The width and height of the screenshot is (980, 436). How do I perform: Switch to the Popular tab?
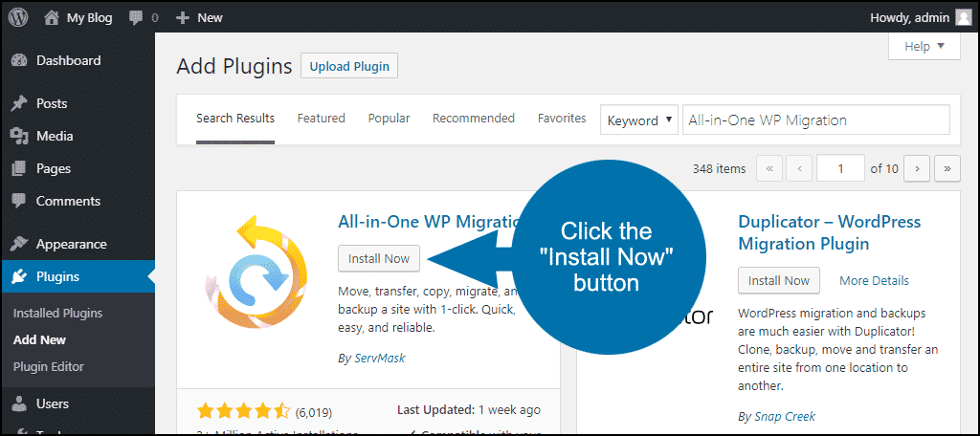[389, 118]
